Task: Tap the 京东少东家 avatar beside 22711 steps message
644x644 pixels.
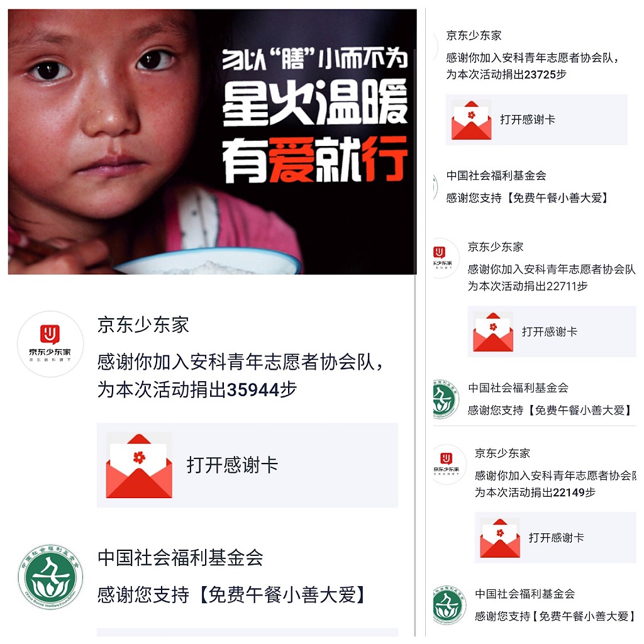Action: point(442,258)
